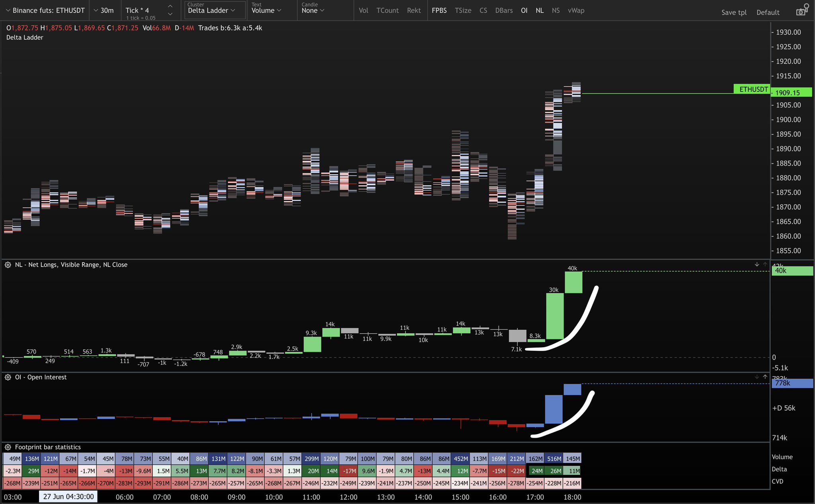Viewport: 815px width, 504px height.
Task: Move NL pane up arrow
Action: (x=765, y=264)
